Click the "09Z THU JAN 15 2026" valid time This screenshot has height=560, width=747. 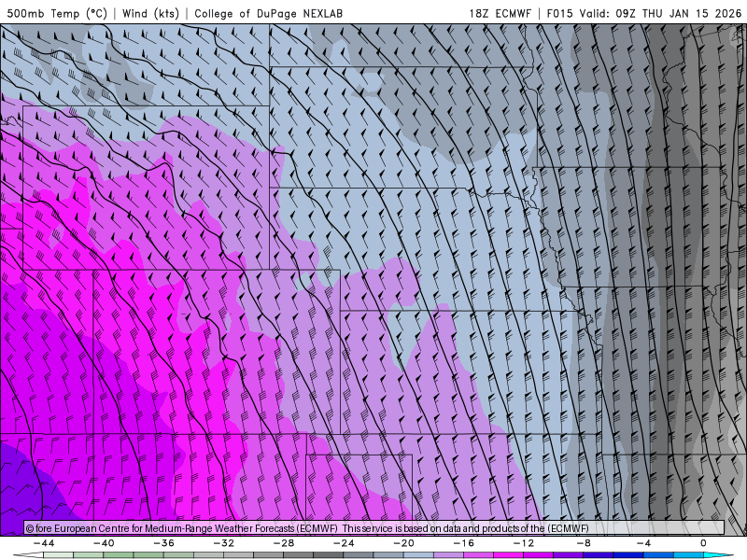679,13
